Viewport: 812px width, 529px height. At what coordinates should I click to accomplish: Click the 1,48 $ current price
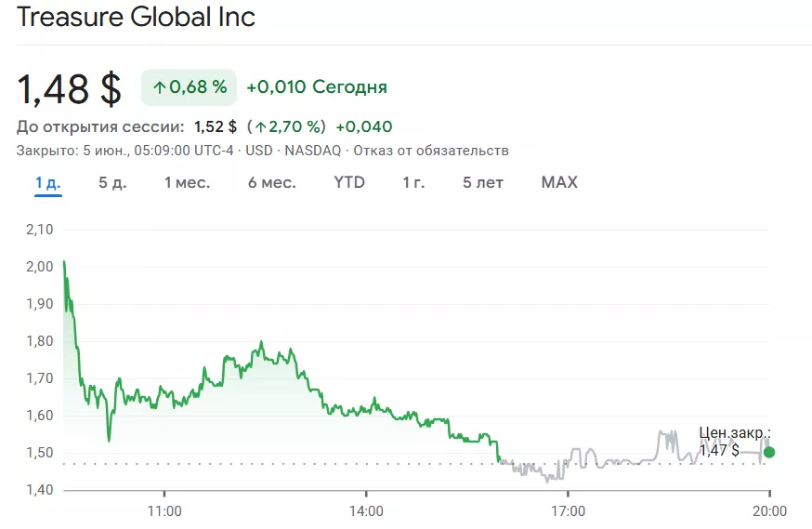70,88
